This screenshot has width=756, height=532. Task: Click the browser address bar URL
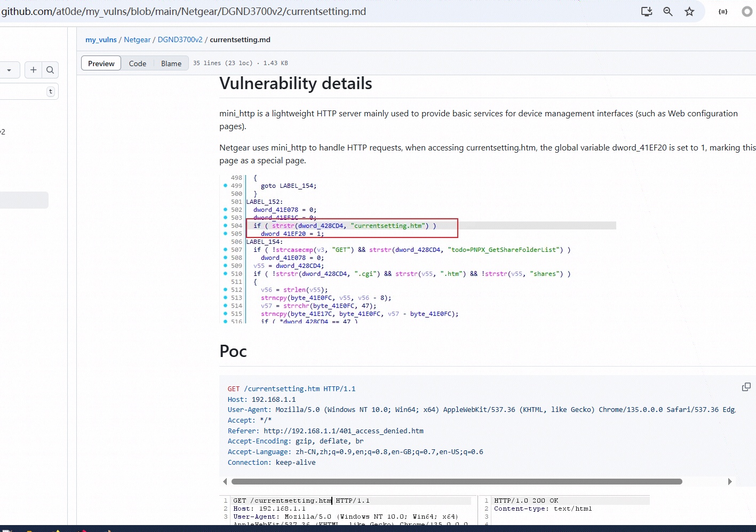pyautogui.click(x=184, y=11)
